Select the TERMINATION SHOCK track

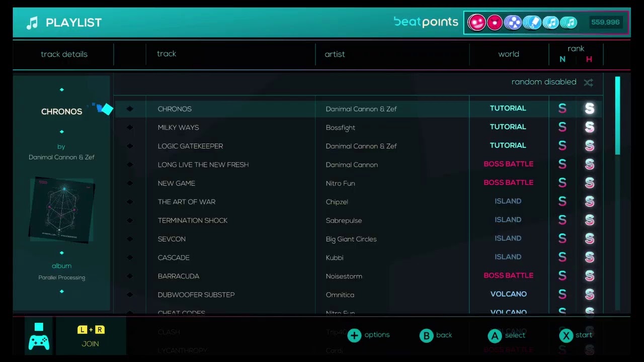click(x=358, y=221)
